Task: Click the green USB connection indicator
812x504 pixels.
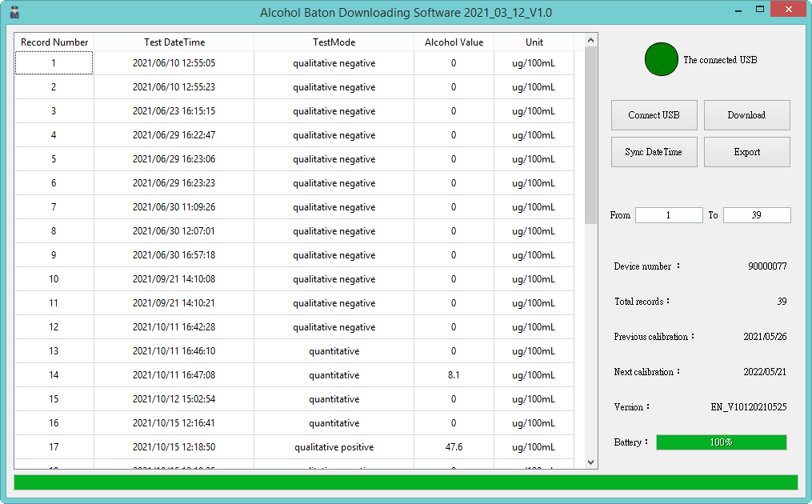Action: (662, 59)
